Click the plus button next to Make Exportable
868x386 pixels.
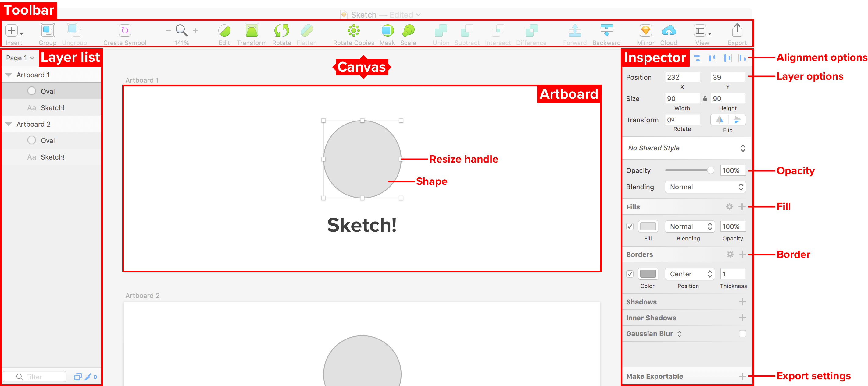pos(742,376)
